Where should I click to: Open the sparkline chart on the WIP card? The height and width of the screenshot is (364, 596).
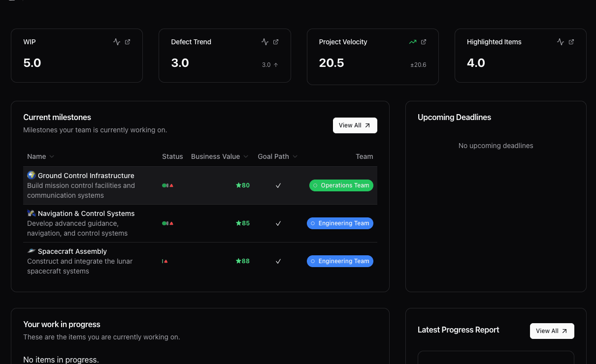click(117, 42)
